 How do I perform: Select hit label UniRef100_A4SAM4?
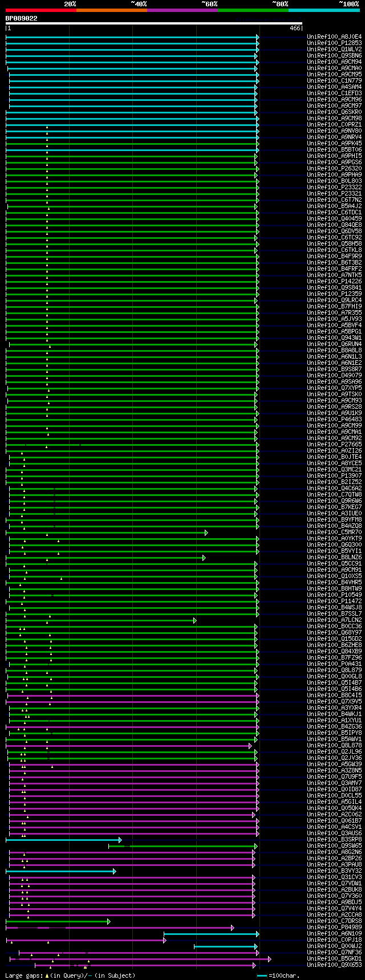(x=334, y=87)
